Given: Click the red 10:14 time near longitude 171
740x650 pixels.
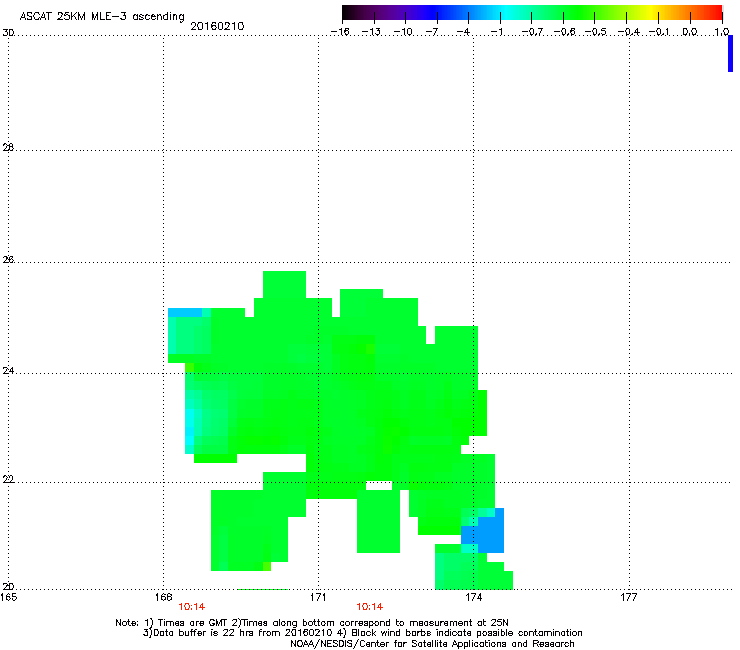Looking at the screenshot, I should (x=370, y=607).
